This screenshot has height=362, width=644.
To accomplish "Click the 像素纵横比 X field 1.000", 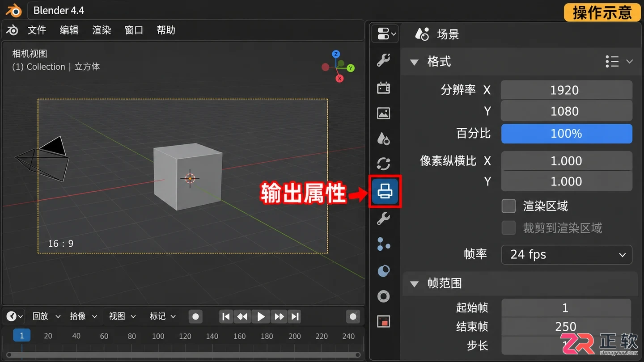I will pos(567,161).
